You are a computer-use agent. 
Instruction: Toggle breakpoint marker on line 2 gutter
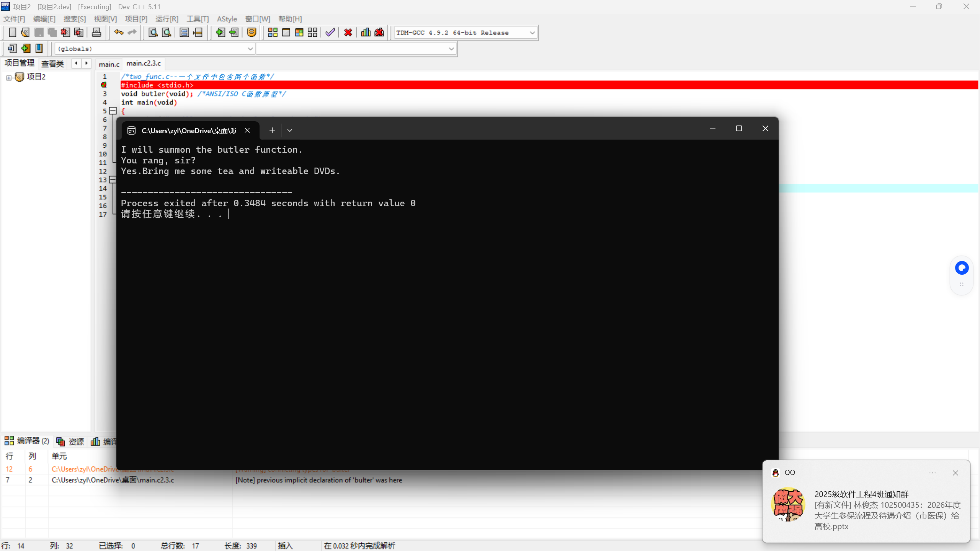(104, 85)
